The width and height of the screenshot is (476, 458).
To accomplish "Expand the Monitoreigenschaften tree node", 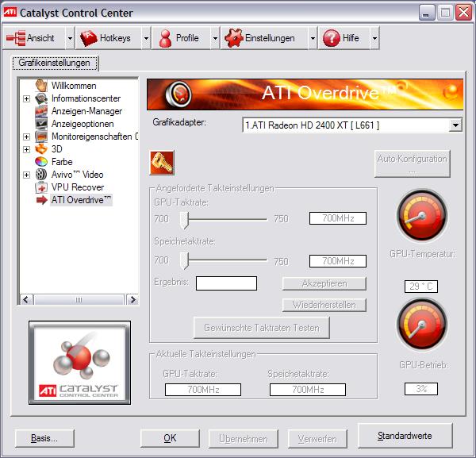I will [26, 137].
